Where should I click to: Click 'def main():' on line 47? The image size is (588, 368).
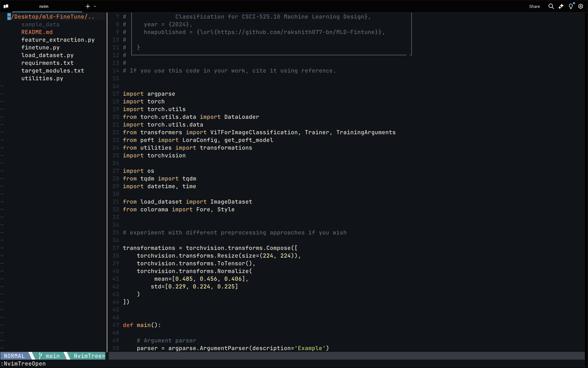coord(142,325)
